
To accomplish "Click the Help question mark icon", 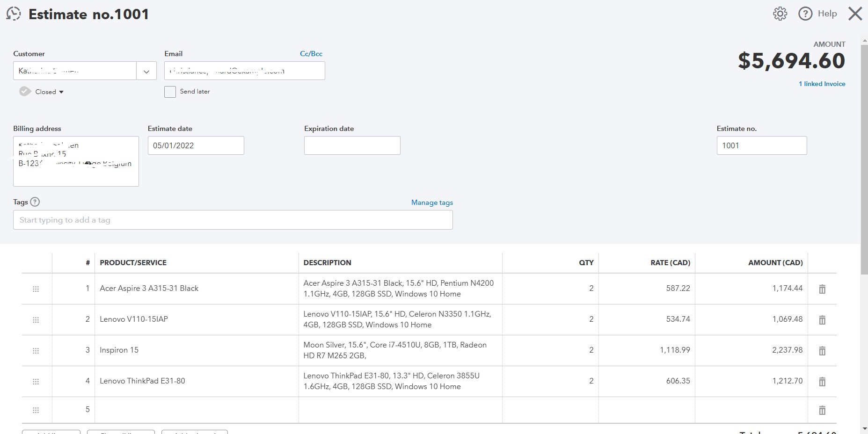I will 805,14.
